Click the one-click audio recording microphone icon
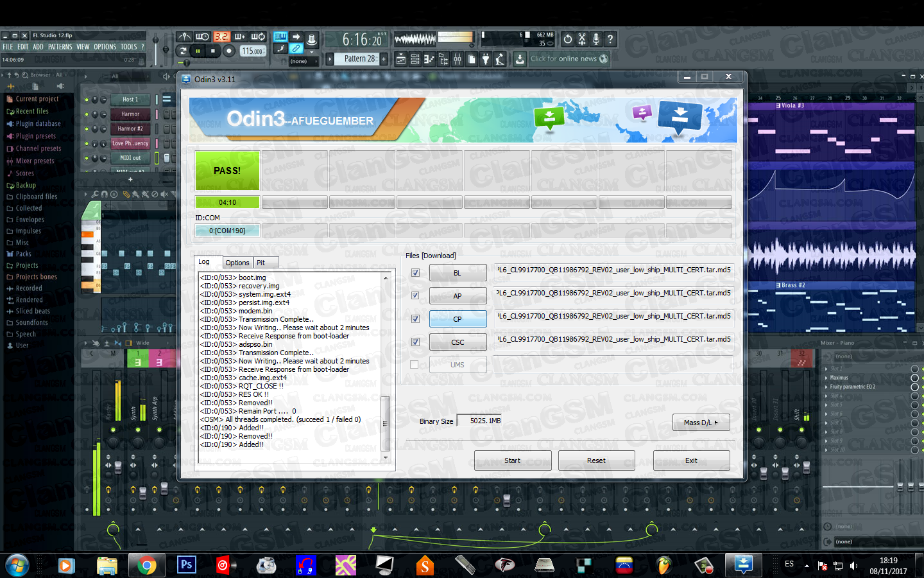924x578 pixels. tap(596, 39)
